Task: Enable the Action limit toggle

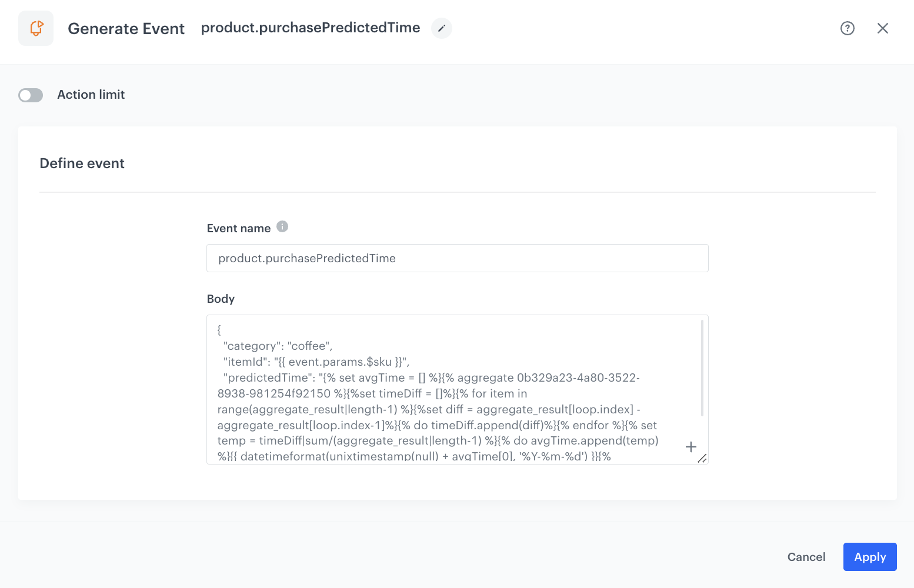Action: pos(31,95)
